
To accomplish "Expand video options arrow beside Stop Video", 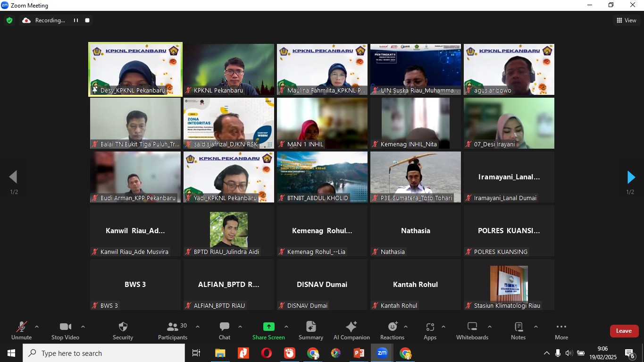I will (83, 327).
